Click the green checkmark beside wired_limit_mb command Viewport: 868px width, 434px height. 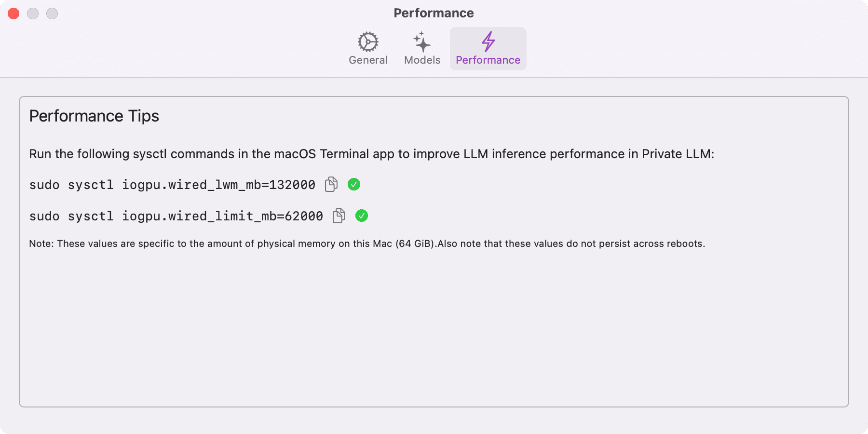point(362,216)
